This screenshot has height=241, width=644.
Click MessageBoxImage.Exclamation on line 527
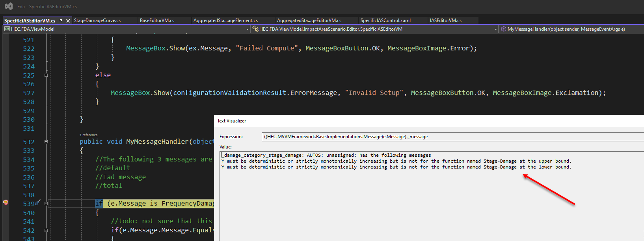(545, 93)
